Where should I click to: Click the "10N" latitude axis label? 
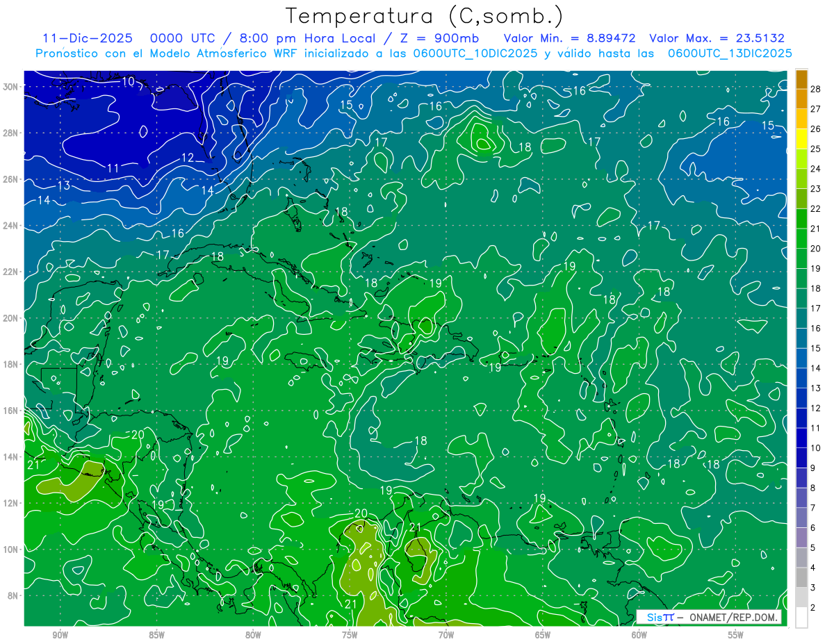pyautogui.click(x=10, y=550)
